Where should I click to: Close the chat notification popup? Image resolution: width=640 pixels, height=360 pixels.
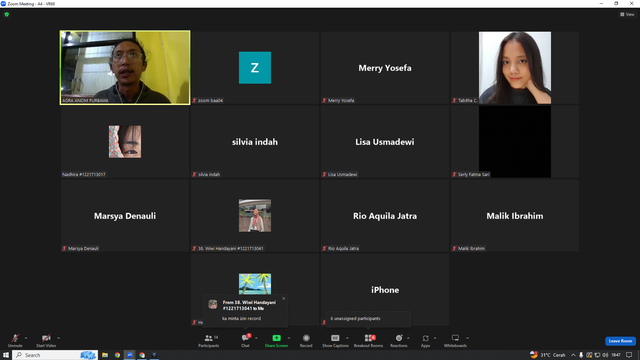click(284, 298)
